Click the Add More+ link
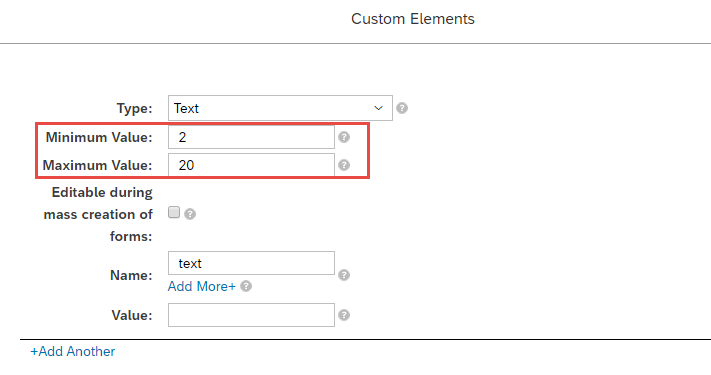 202,286
